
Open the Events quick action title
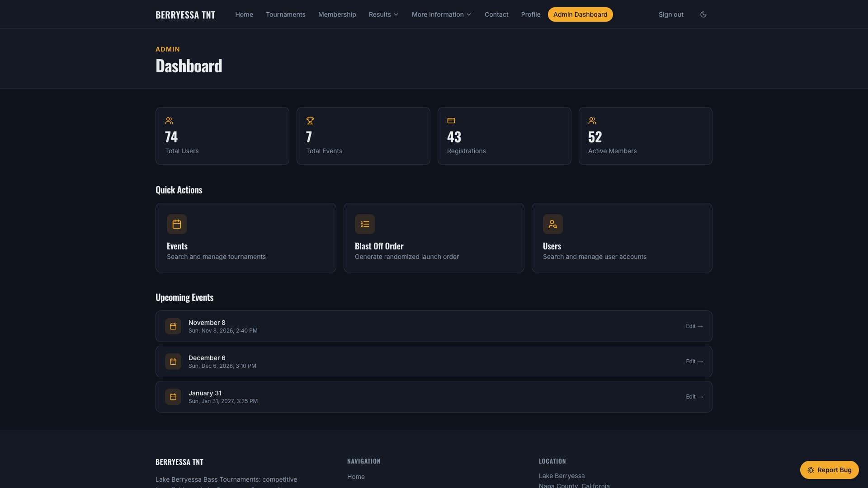(177, 246)
